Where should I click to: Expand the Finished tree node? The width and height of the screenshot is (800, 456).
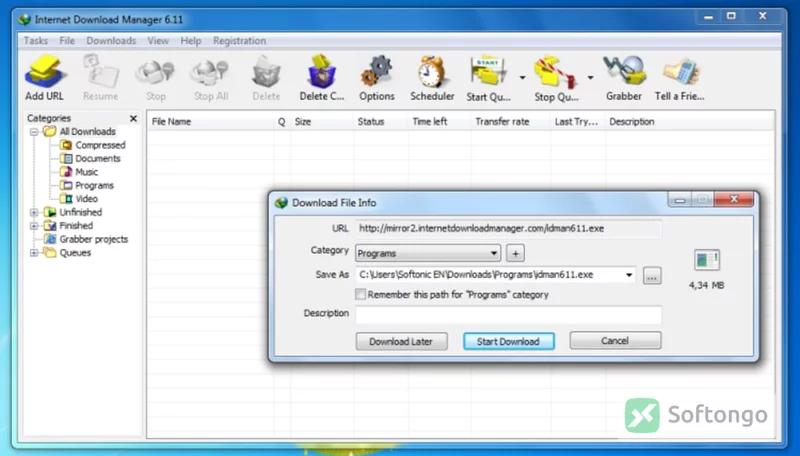[x=34, y=225]
